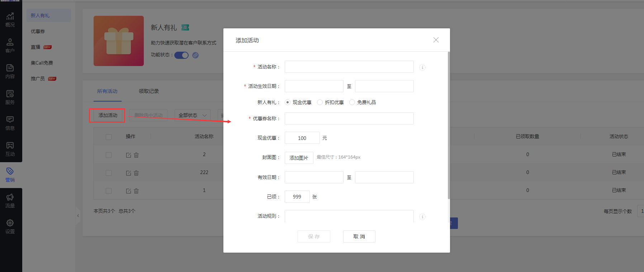The height and width of the screenshot is (272, 644).
Task: Click edit icon in row named 222
Action: [x=128, y=173]
